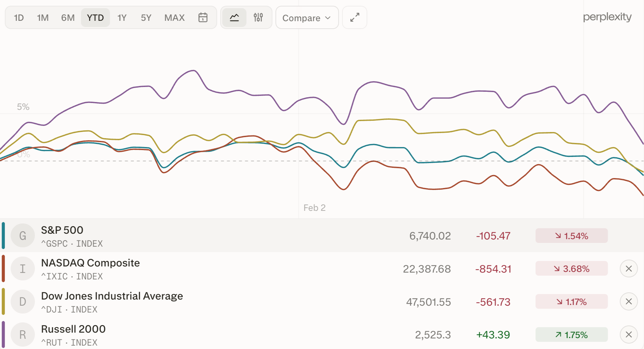Screen dimensions: 644x349
Task: Click the ^GSPC · INDEX ticker text
Action: click(x=72, y=244)
